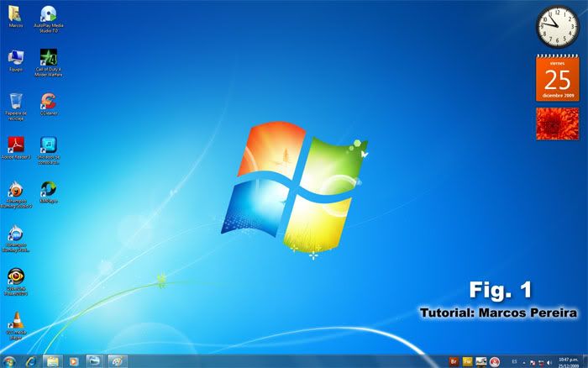This screenshot has width=588, height=368.
Task: Open Windows Media Player taskbar icon
Action: pos(74,361)
